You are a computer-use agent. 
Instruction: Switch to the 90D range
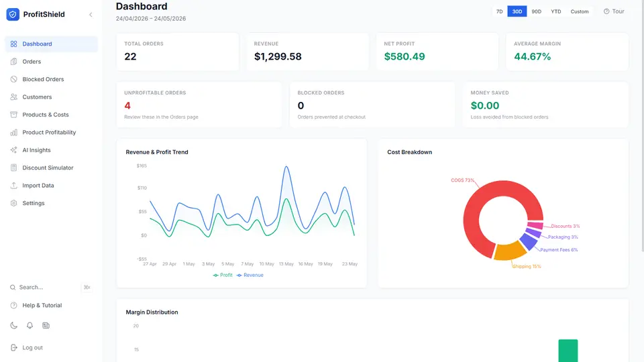(537, 11)
